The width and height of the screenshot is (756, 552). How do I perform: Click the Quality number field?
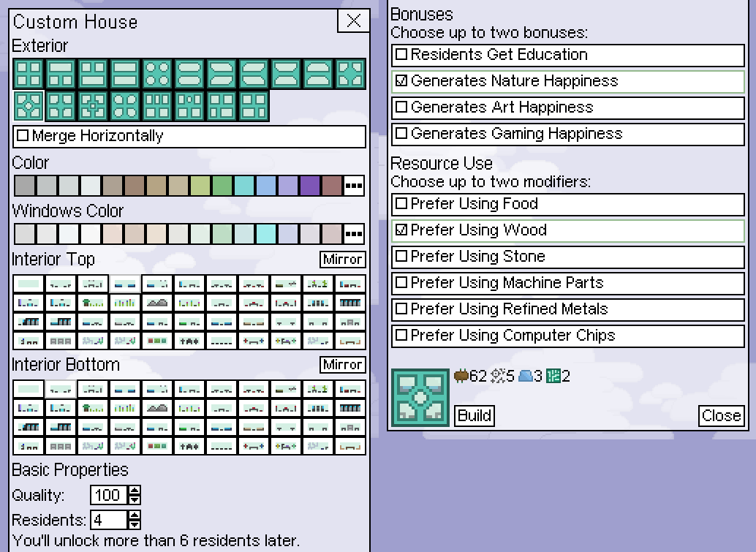[x=108, y=495]
